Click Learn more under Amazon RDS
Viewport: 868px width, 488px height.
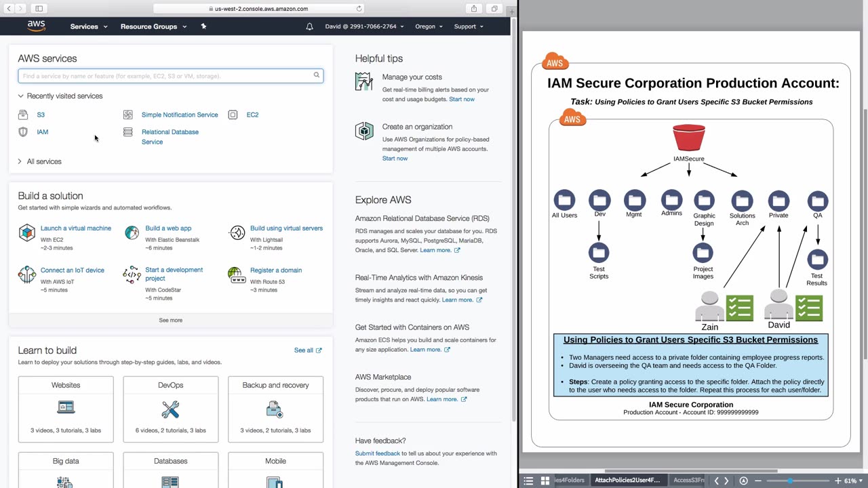[x=439, y=250]
